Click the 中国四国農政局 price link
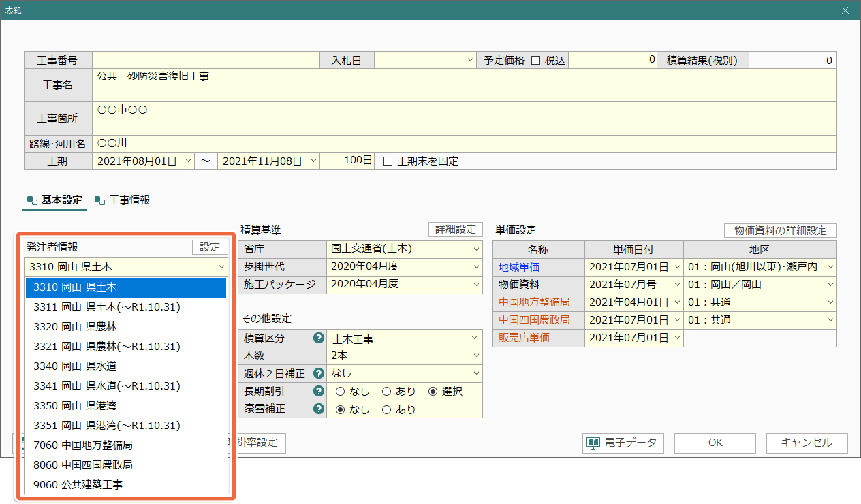The width and height of the screenshot is (861, 504). [x=534, y=320]
